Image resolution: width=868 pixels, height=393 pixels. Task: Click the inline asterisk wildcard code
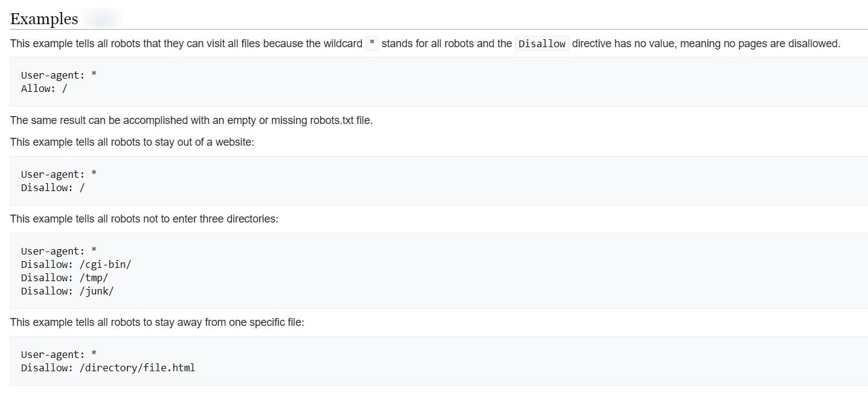pos(372,44)
